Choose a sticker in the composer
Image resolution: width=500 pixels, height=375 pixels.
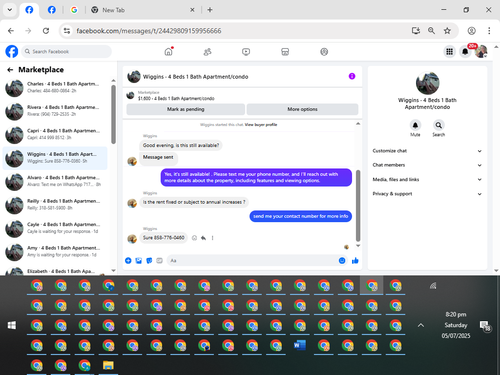[149, 261]
